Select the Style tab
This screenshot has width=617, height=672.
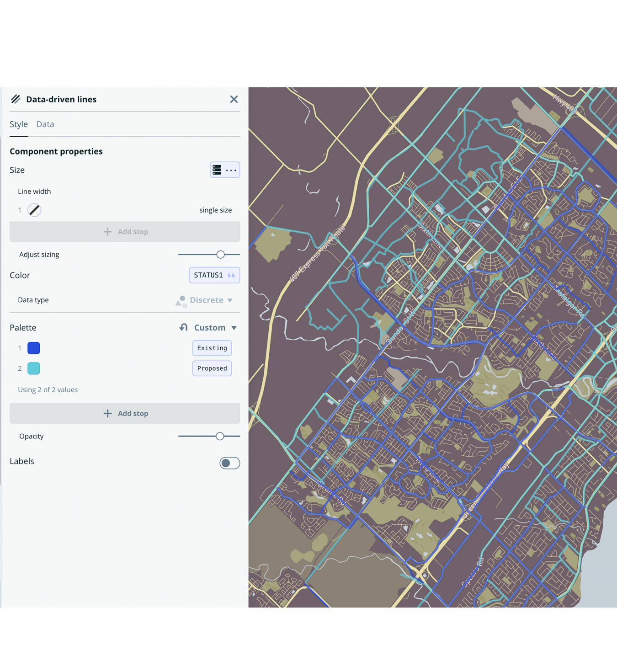(x=19, y=124)
